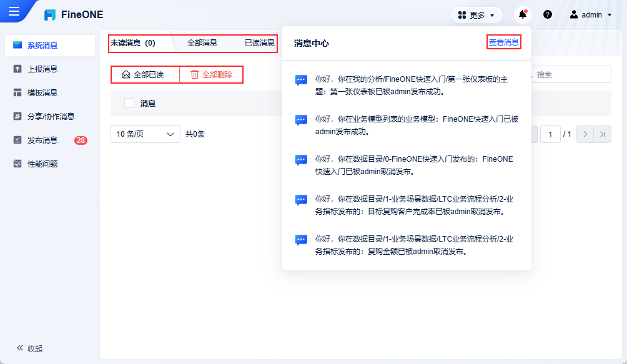Click the 28 badge on 发布消息
This screenshot has width=627, height=364.
[81, 140]
